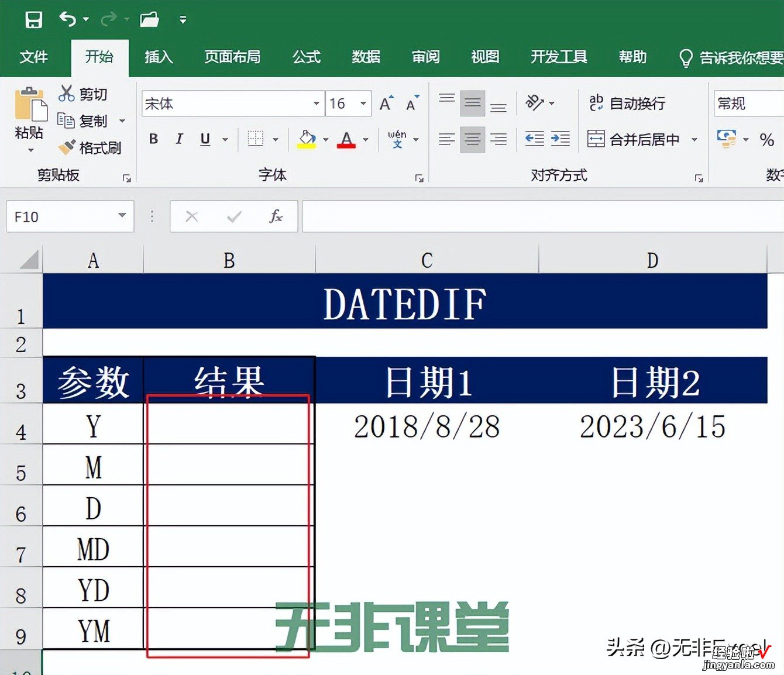Click the formula bar confirm checkmark icon
The width and height of the screenshot is (784, 675).
[x=234, y=217]
